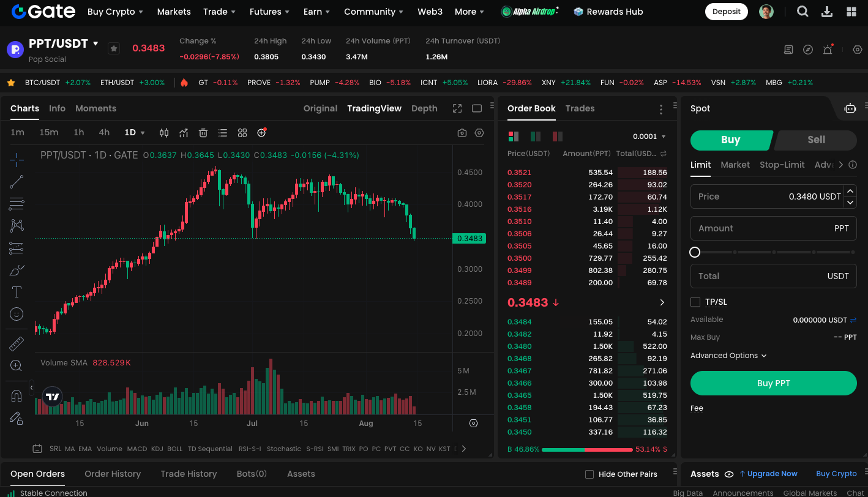Switch to the Depth chart view
Screen dimensions: 868x497
[424, 108]
